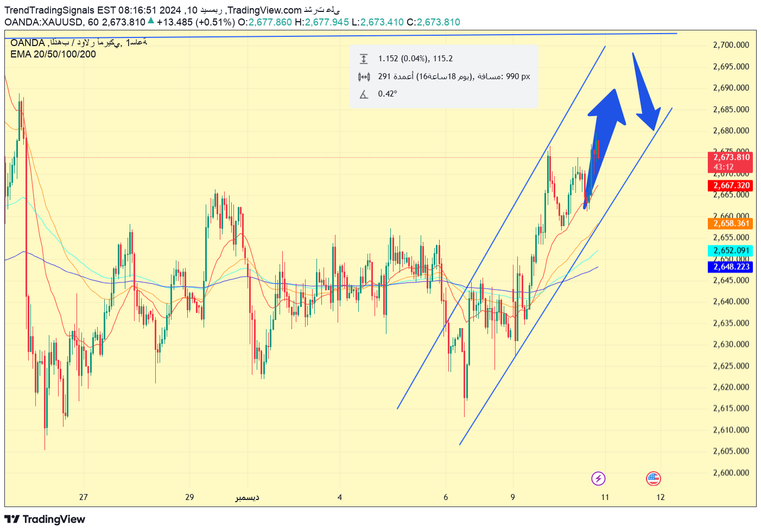Screen dimensions: 761x532
Task: Select the EMA 20/50/100/200 indicator legend
Action: [53, 54]
